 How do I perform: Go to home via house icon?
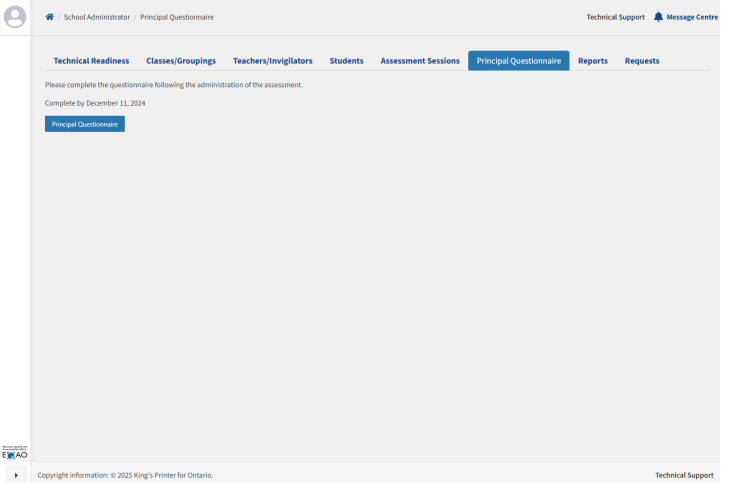click(50, 17)
